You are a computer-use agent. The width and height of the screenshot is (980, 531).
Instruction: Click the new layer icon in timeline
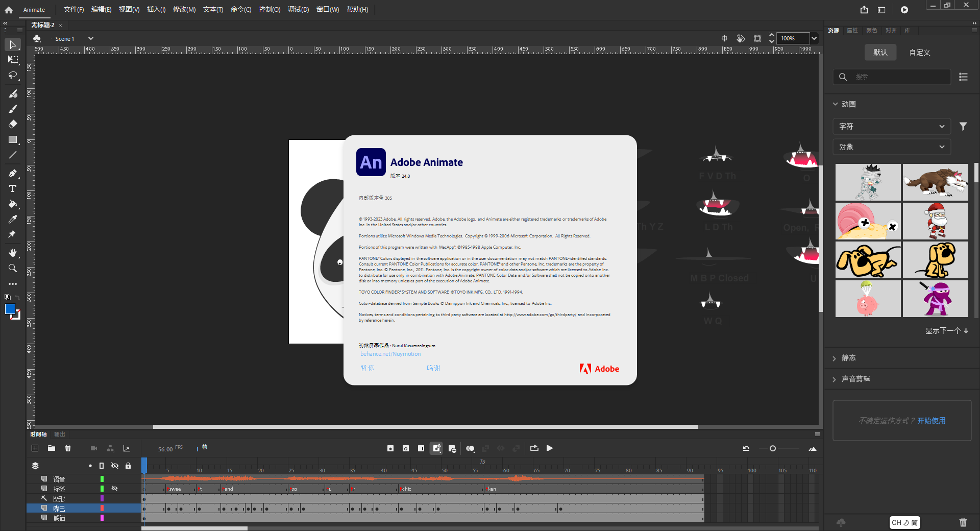click(35, 448)
